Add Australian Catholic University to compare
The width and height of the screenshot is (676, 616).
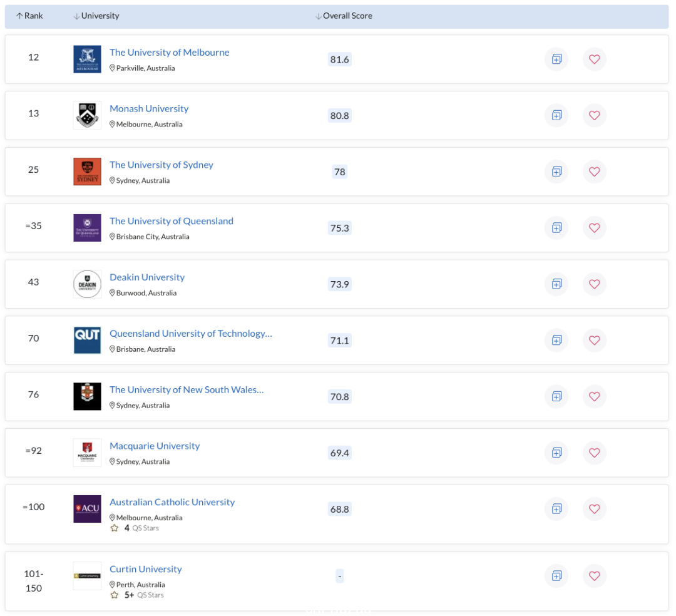click(x=556, y=509)
